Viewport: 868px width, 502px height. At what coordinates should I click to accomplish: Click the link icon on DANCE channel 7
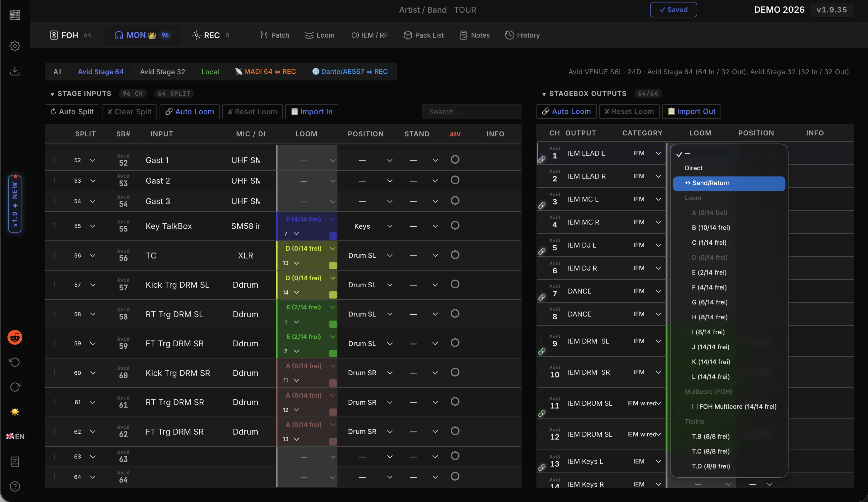point(542,297)
